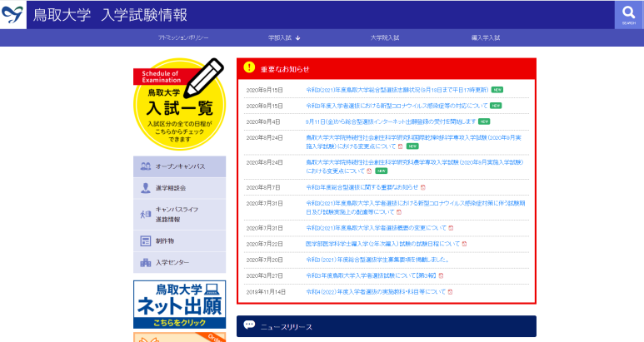This screenshot has height=342, width=644.
Task: Click the 鳥取大学 入学試験情報 site title
Action: click(110, 15)
